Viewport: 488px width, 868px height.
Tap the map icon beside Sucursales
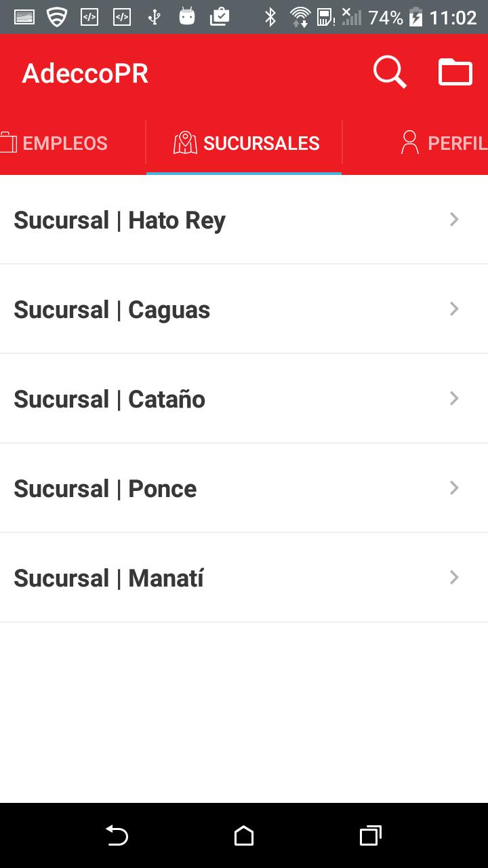(185, 143)
